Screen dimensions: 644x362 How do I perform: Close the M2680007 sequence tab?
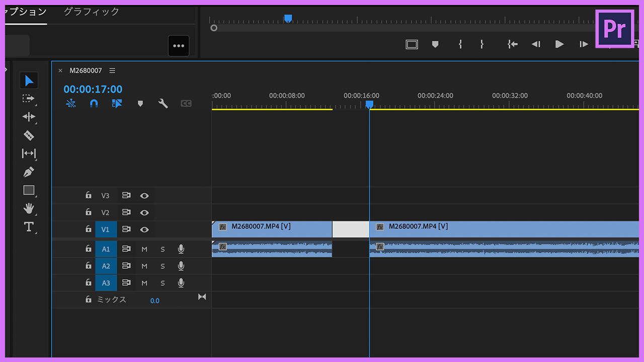pyautogui.click(x=60, y=70)
